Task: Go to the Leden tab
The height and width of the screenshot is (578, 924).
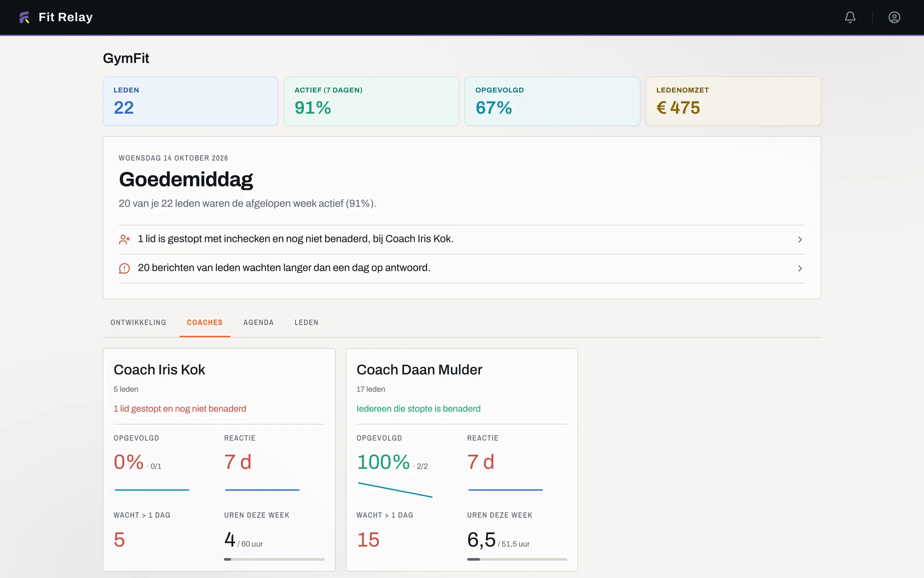Action: click(306, 323)
